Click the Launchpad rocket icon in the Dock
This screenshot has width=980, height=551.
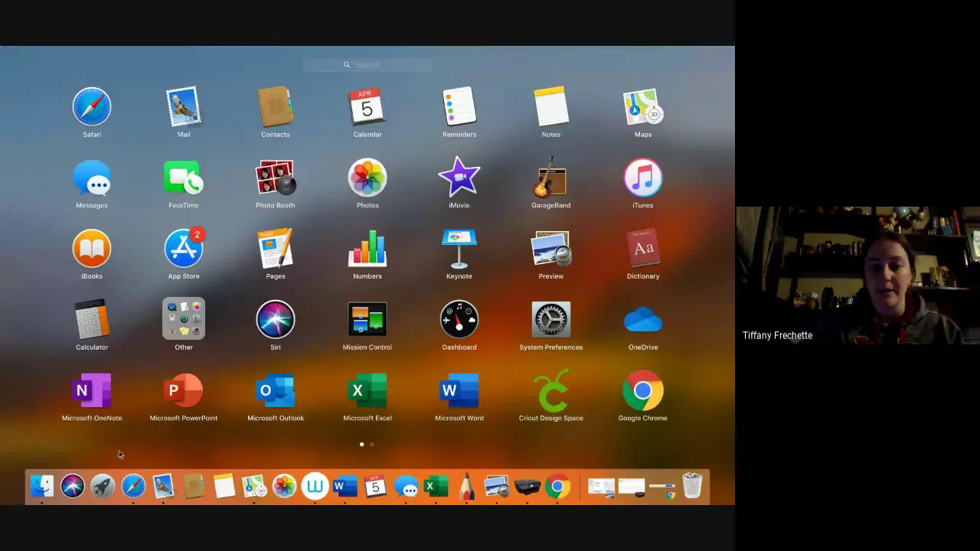point(103,486)
